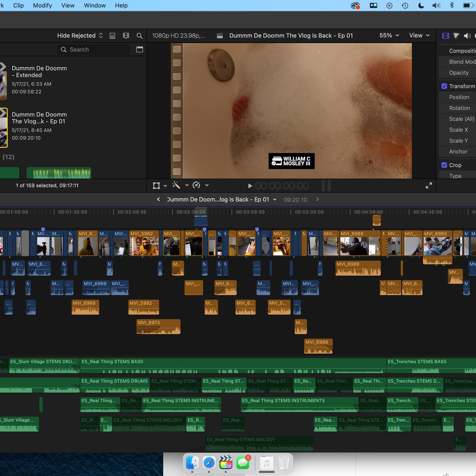Open Finder from the Dock
This screenshot has height=476, width=476.
coord(192,463)
